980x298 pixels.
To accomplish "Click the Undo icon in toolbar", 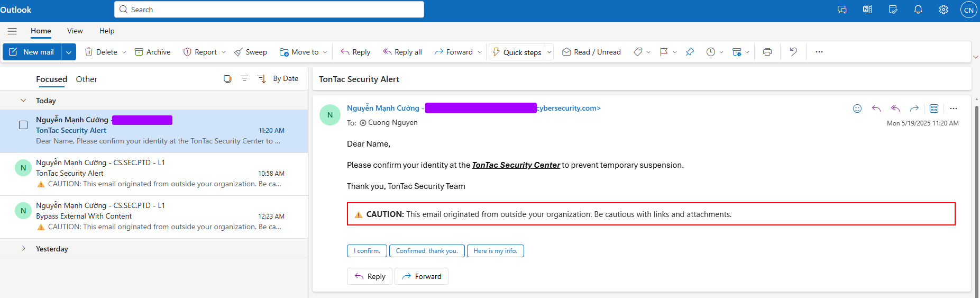I will [x=793, y=52].
